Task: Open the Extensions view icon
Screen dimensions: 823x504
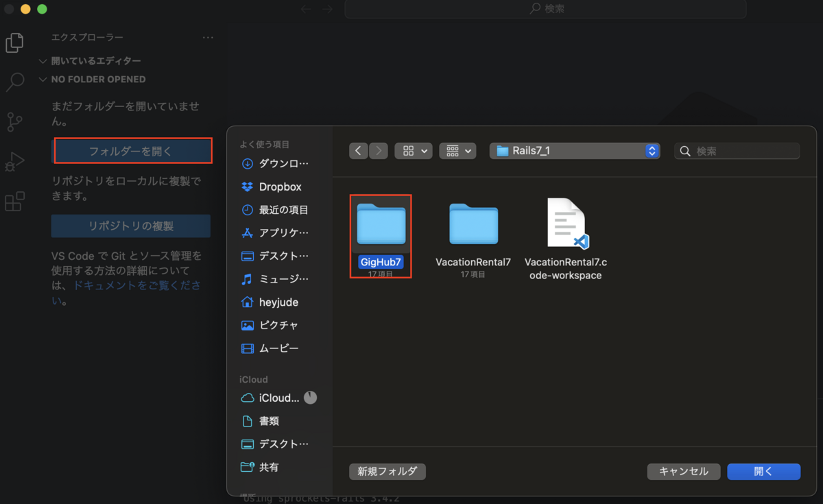Action: coord(14,202)
